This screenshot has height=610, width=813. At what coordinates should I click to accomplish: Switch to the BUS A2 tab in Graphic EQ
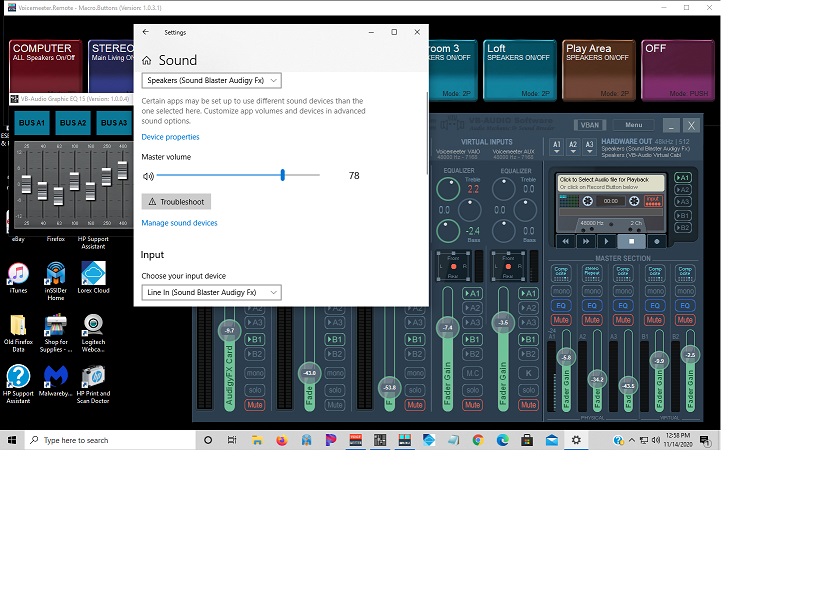[x=72, y=123]
